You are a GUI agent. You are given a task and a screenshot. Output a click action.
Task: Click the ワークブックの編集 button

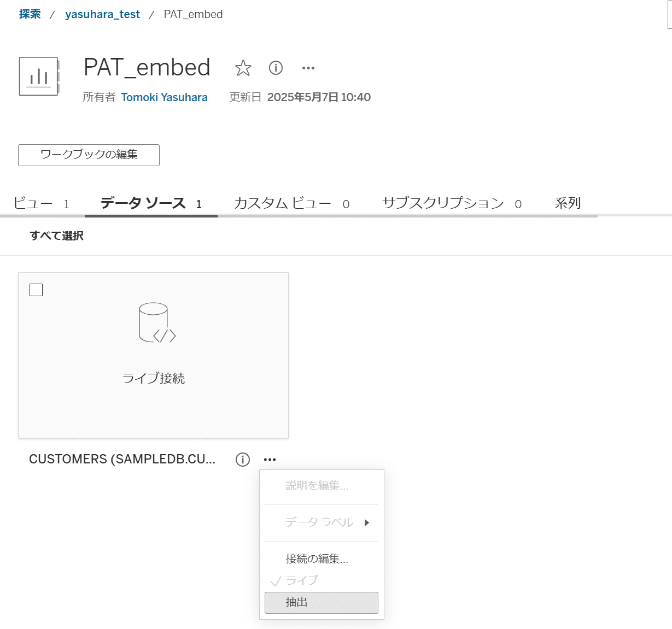[x=89, y=155]
